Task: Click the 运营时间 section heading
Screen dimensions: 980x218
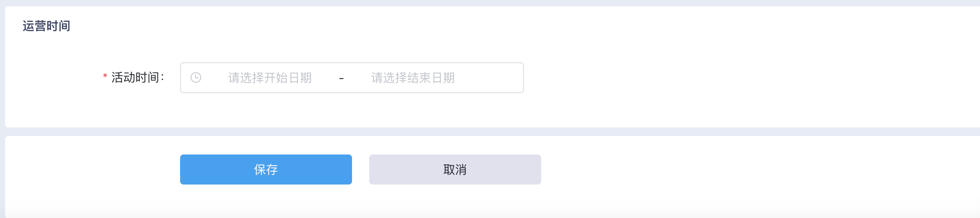Action: pos(46,26)
